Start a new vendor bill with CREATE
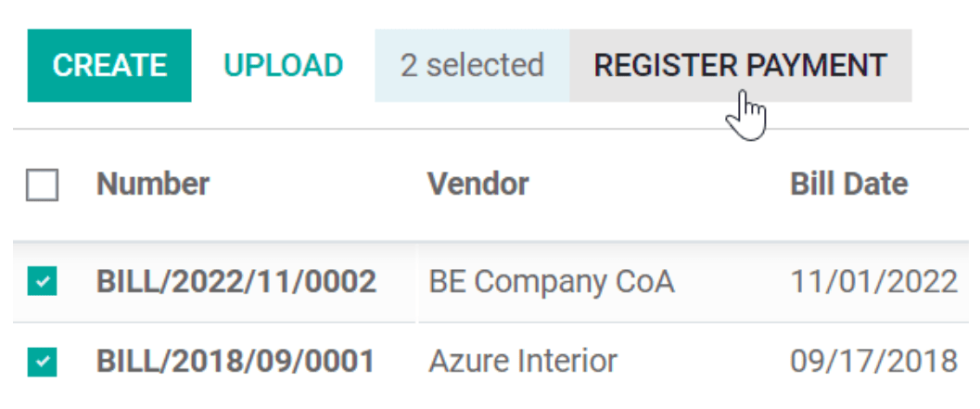Screen dimensions: 980x409 (x=109, y=66)
